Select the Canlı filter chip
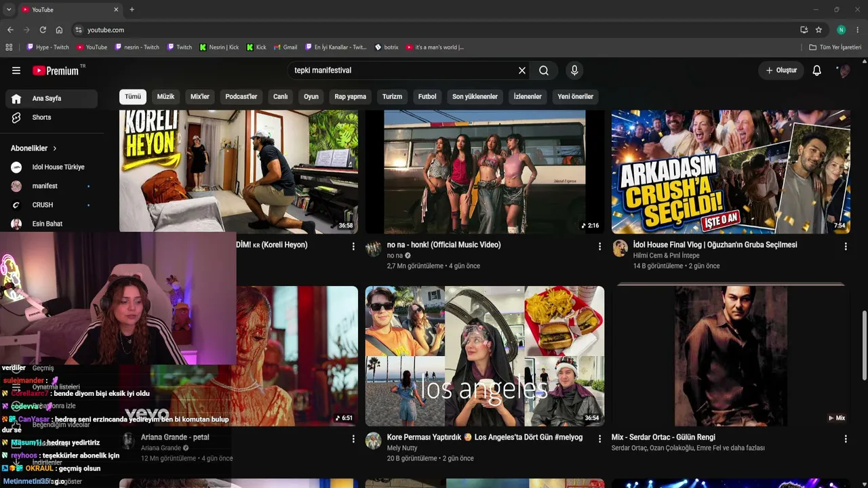 (281, 97)
